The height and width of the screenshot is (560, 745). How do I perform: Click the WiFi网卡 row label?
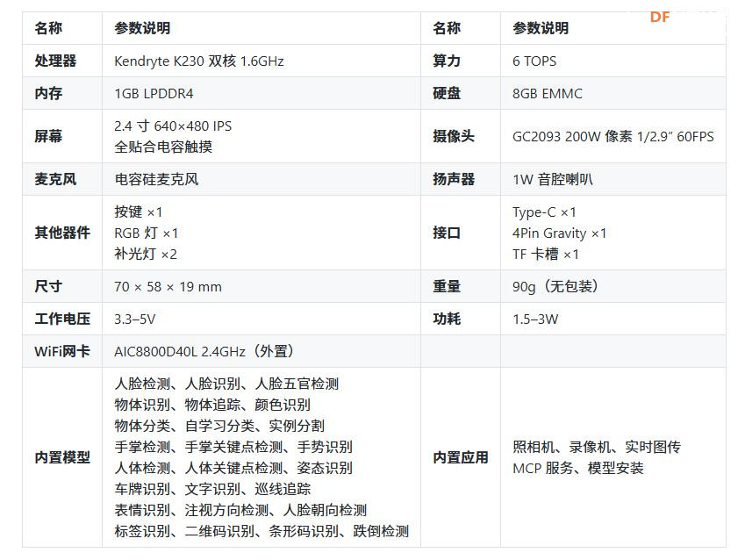tap(61, 351)
